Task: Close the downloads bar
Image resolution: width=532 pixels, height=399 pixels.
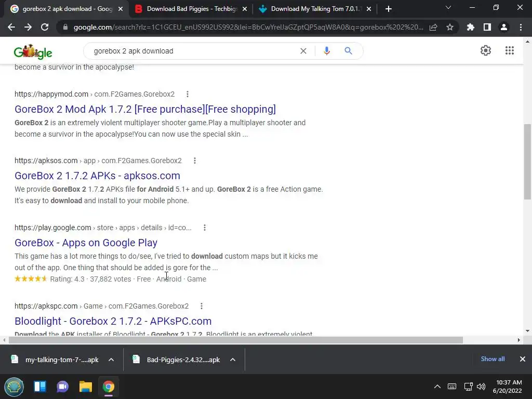Action: click(523, 359)
